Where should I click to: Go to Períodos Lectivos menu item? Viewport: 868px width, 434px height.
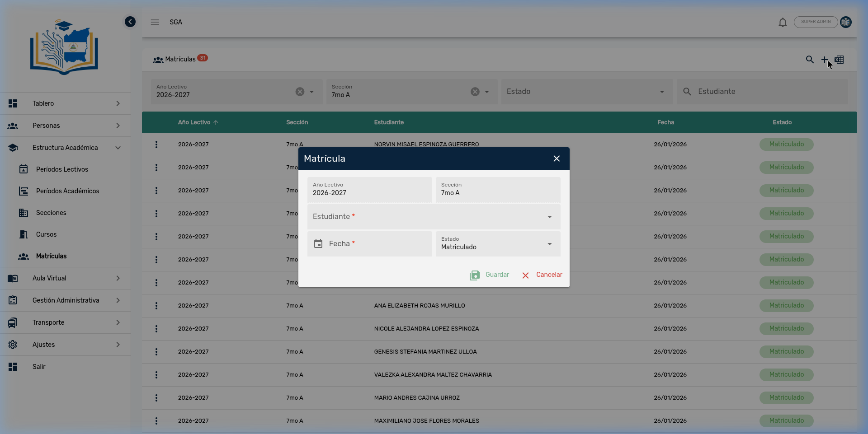coord(62,169)
